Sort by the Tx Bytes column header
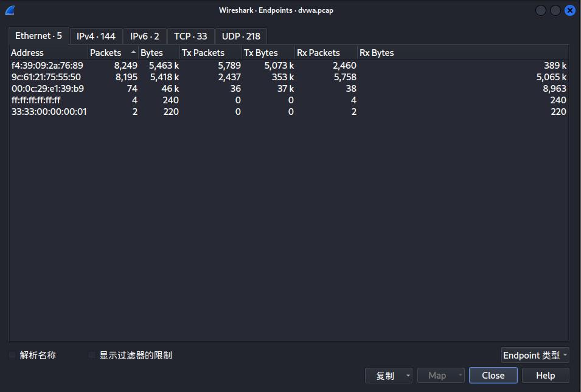The height and width of the screenshot is (392, 581). [x=268, y=52]
